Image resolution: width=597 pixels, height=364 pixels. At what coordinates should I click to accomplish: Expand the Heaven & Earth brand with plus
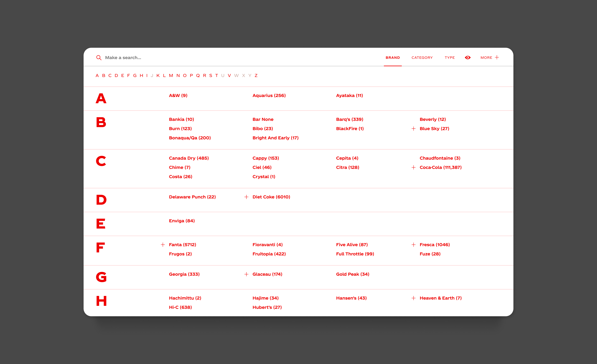pyautogui.click(x=414, y=298)
